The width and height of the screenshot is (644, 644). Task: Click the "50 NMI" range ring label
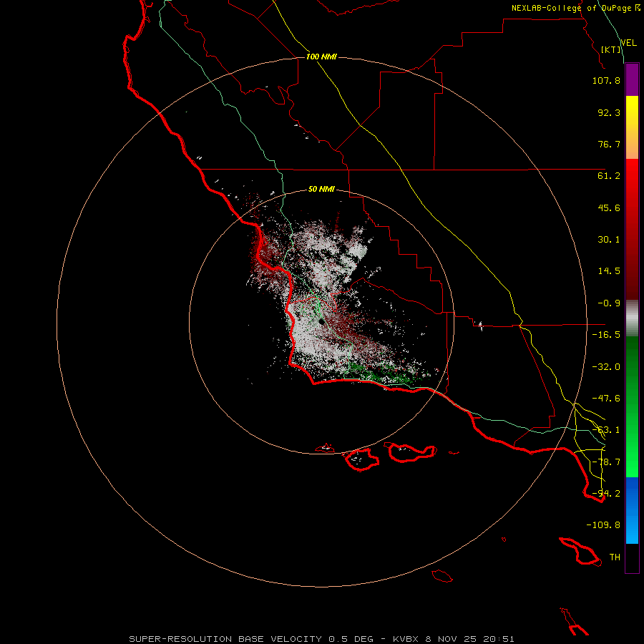click(321, 189)
